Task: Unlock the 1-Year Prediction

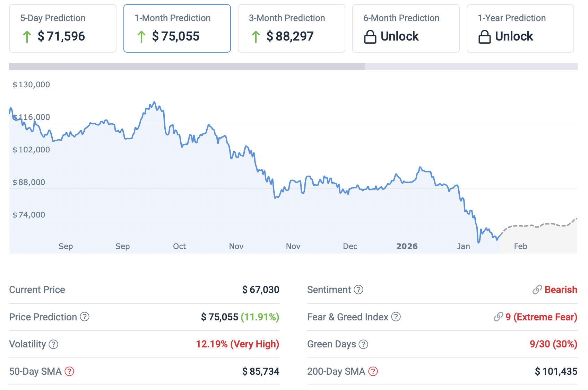Action: pos(514,36)
